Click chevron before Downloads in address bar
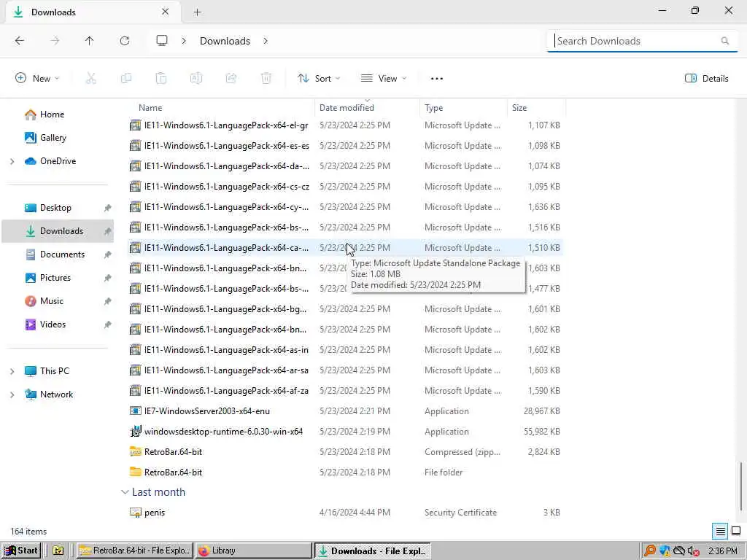This screenshot has height=560, width=747. coord(184,41)
